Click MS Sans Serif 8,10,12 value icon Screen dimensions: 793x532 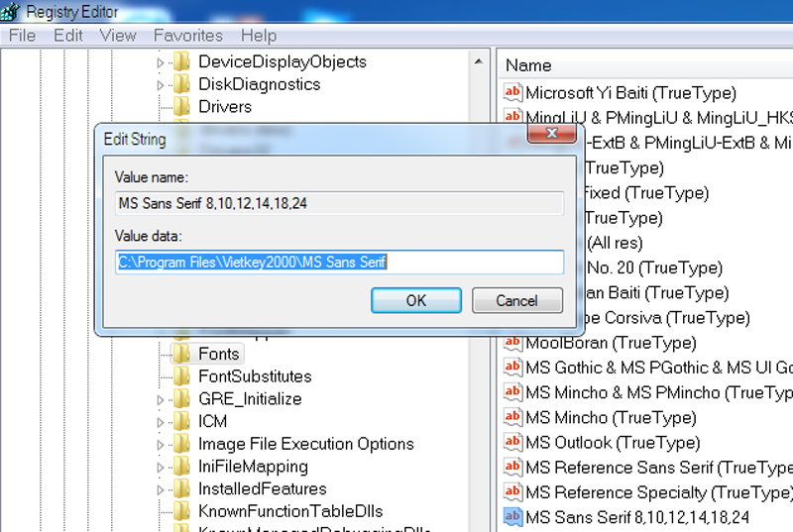512,517
